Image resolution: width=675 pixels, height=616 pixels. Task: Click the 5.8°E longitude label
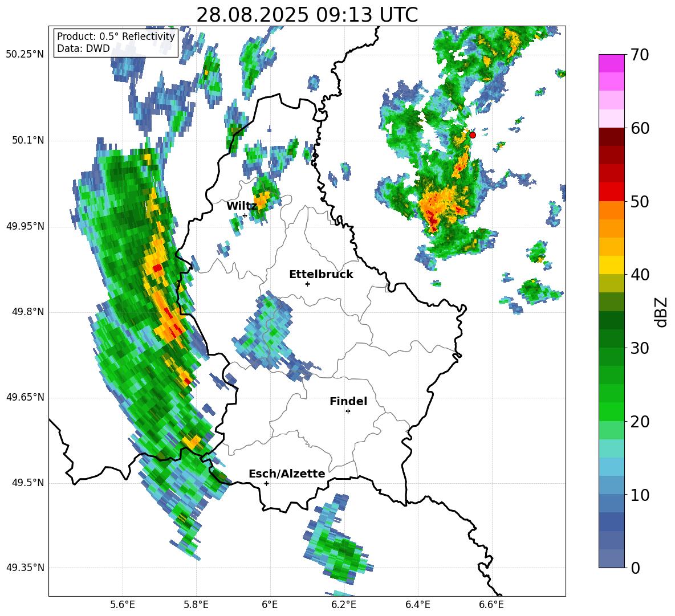pos(196,605)
